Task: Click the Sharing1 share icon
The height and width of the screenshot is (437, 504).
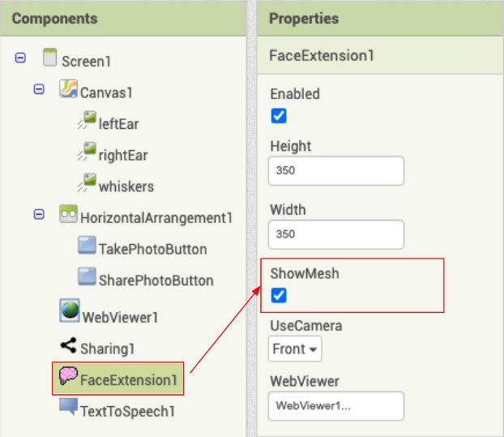Action: point(68,345)
